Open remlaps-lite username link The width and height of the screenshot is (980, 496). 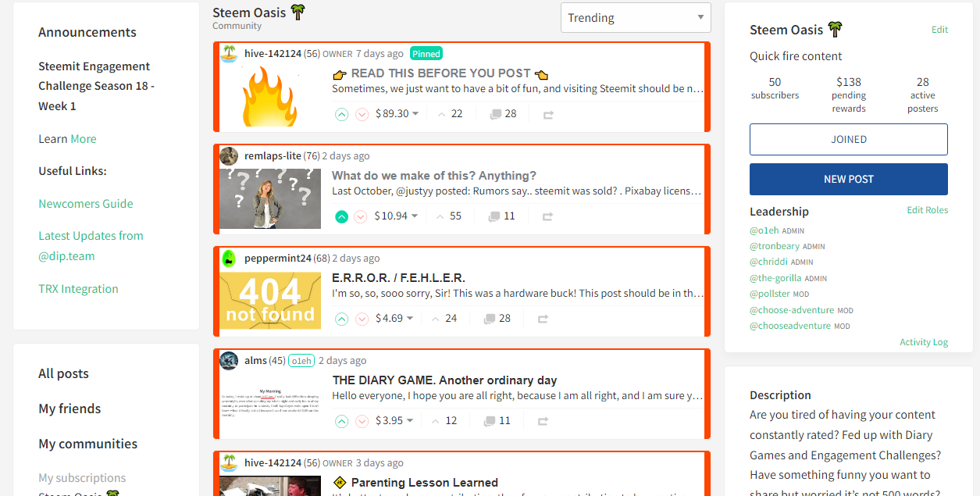[273, 155]
